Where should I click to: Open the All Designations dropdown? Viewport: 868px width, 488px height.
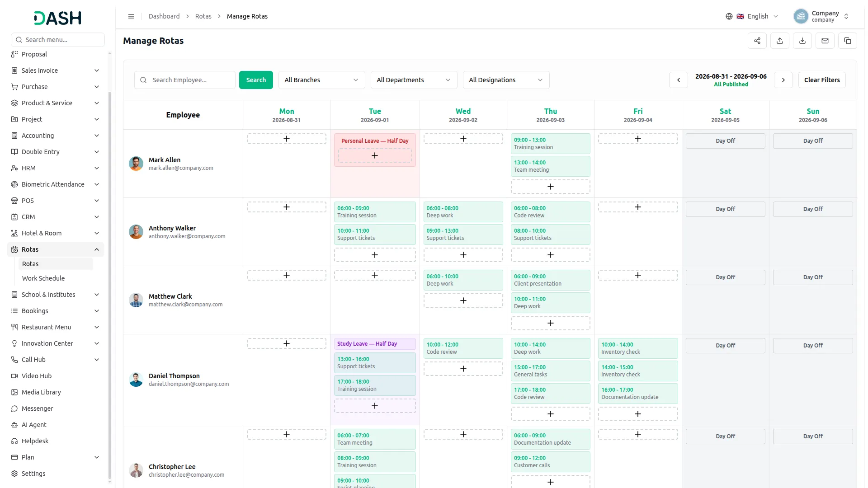(x=506, y=80)
